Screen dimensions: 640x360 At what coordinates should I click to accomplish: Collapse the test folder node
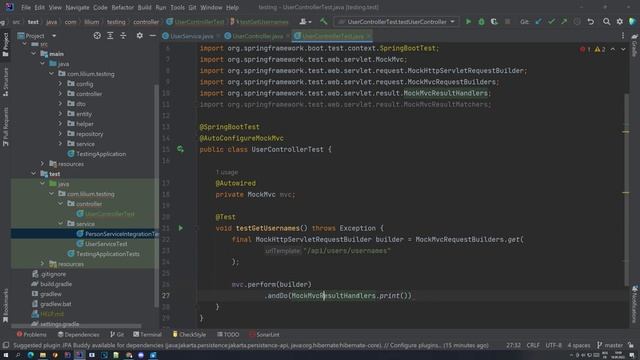[34, 174]
